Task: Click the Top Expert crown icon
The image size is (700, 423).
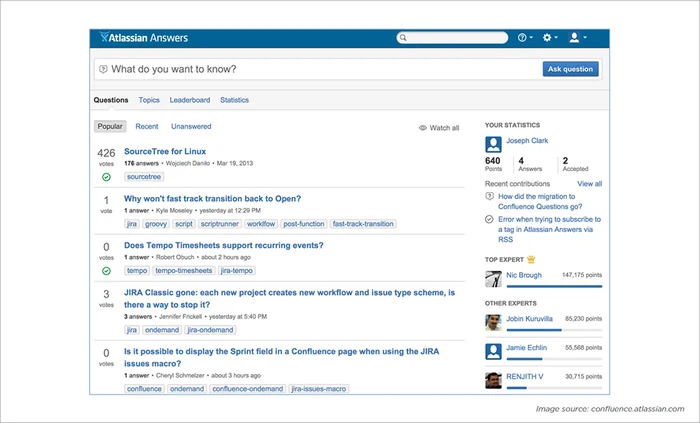Action: 531,259
